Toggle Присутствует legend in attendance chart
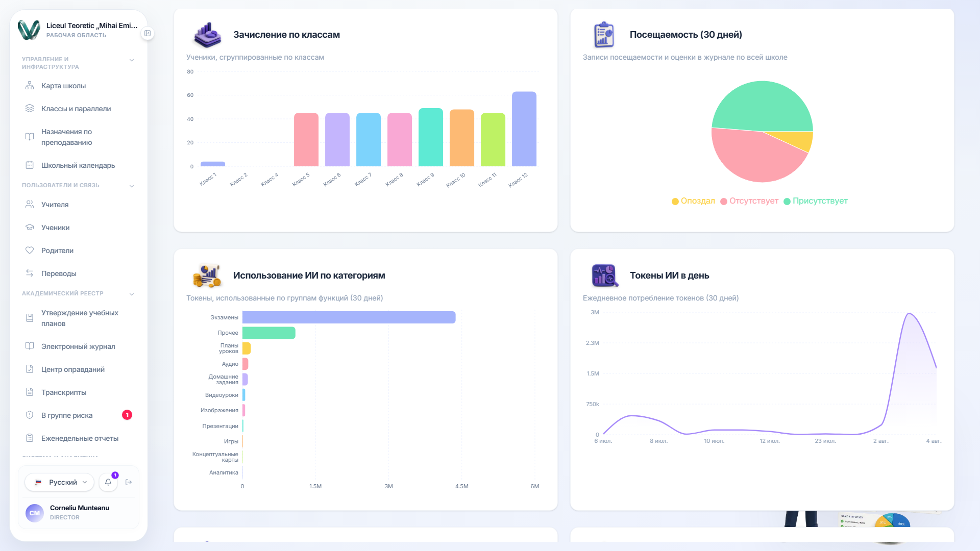The width and height of the screenshot is (980, 551). click(x=816, y=201)
